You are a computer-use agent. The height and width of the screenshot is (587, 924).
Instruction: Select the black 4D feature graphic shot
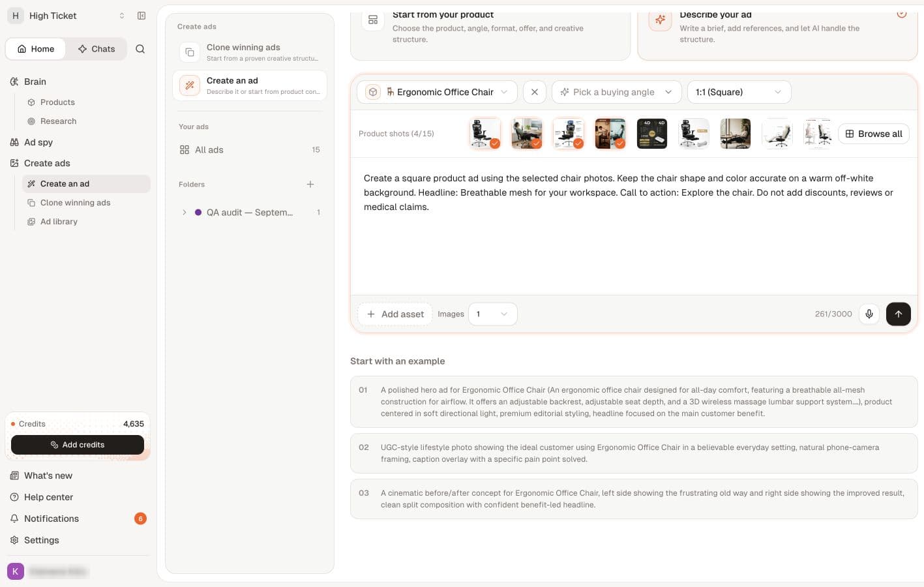click(x=651, y=134)
